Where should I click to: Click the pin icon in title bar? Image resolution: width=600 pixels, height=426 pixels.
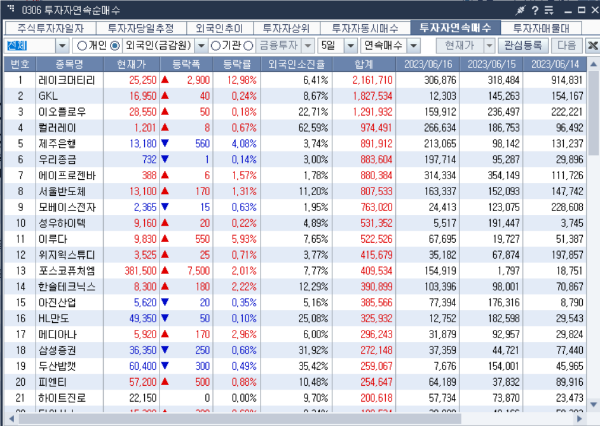click(520, 10)
